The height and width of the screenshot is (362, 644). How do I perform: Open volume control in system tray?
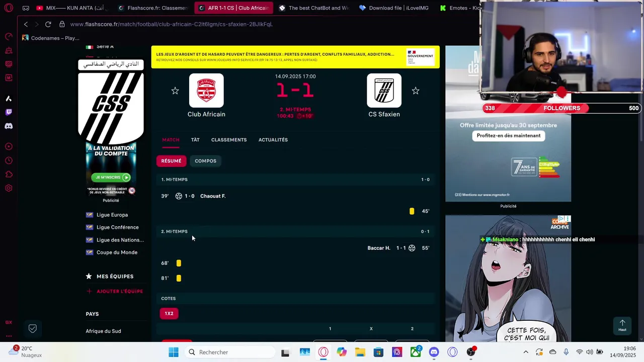(x=589, y=352)
